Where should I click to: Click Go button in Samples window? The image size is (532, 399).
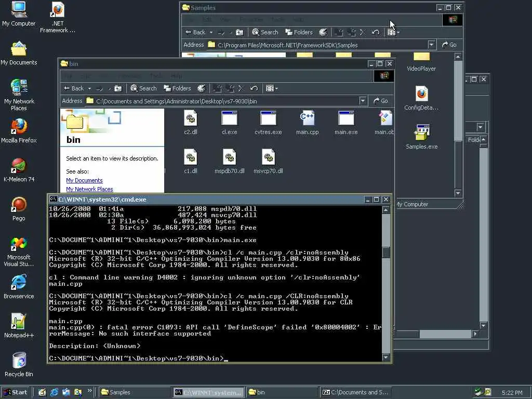point(449,45)
